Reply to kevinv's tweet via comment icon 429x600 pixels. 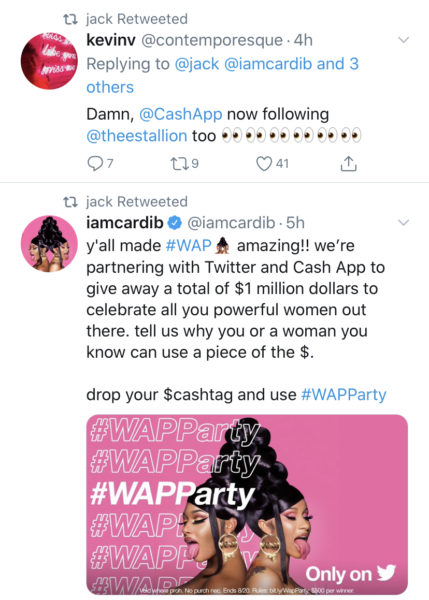94,164
